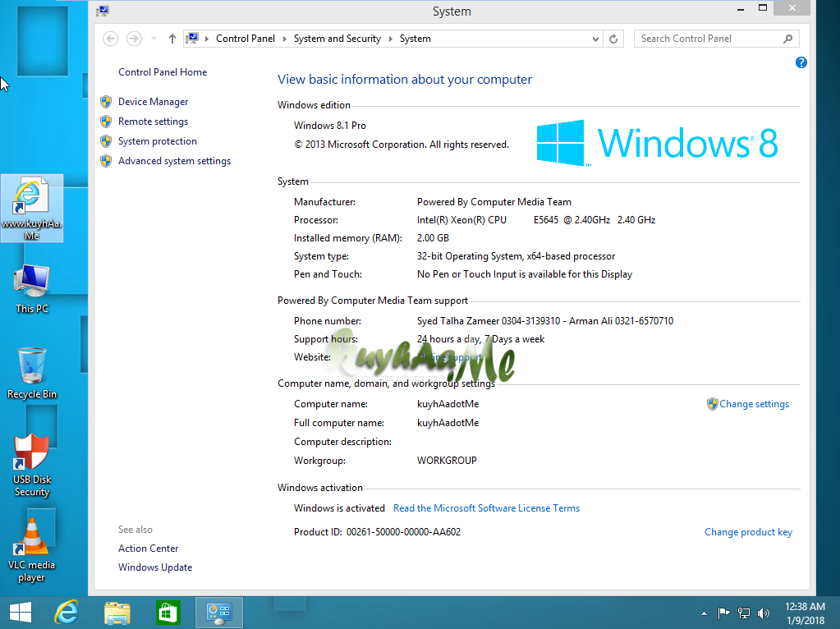This screenshot has height=629, width=840.
Task: Open Remote settings
Action: click(154, 122)
